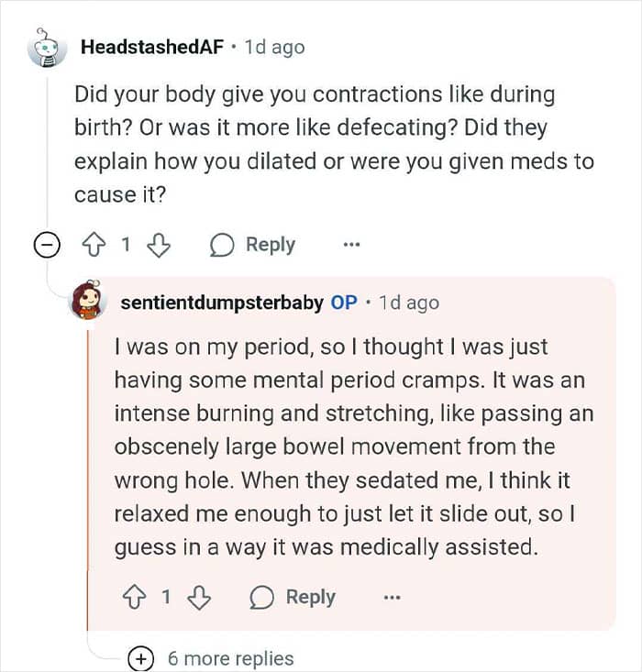Screen dimensions: 642x672
Task: Visit HeadstashedAF username link
Action: pos(152,48)
